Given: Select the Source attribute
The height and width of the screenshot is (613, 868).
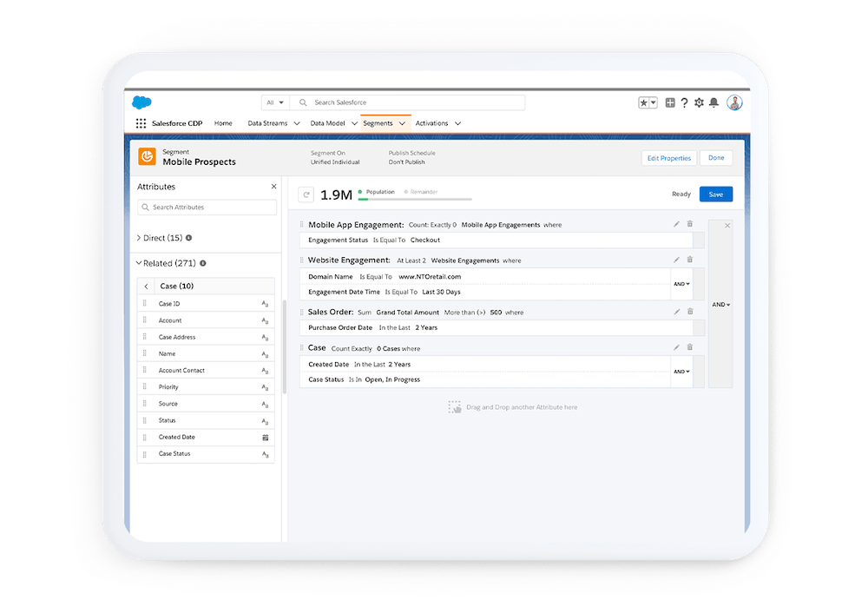Looking at the screenshot, I should click(206, 404).
